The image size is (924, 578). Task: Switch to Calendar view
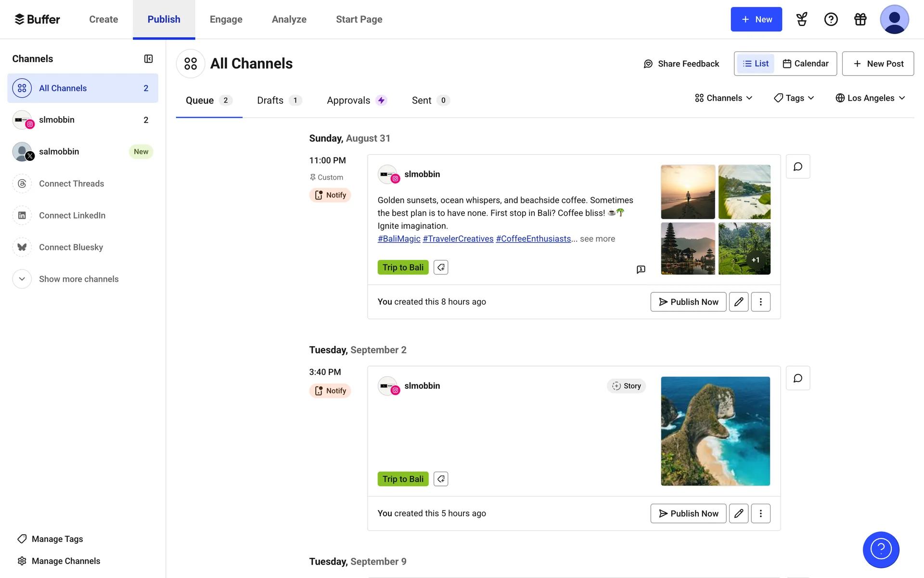tap(806, 64)
